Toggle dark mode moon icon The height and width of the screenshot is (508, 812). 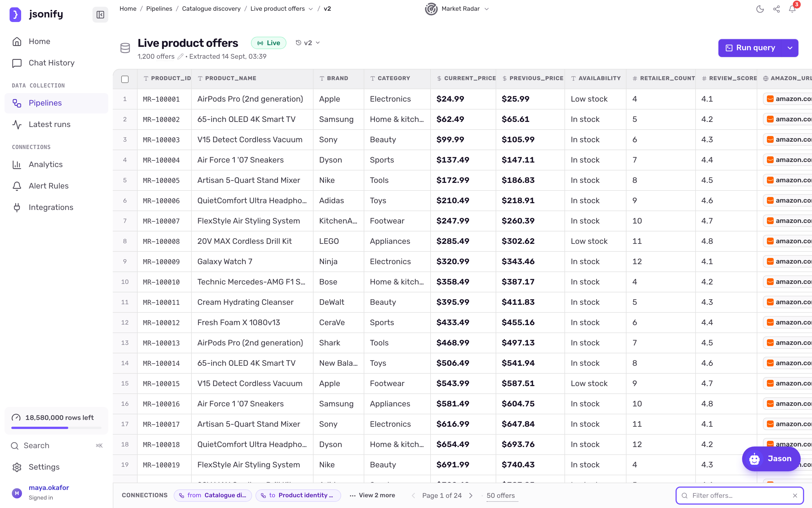point(760,9)
